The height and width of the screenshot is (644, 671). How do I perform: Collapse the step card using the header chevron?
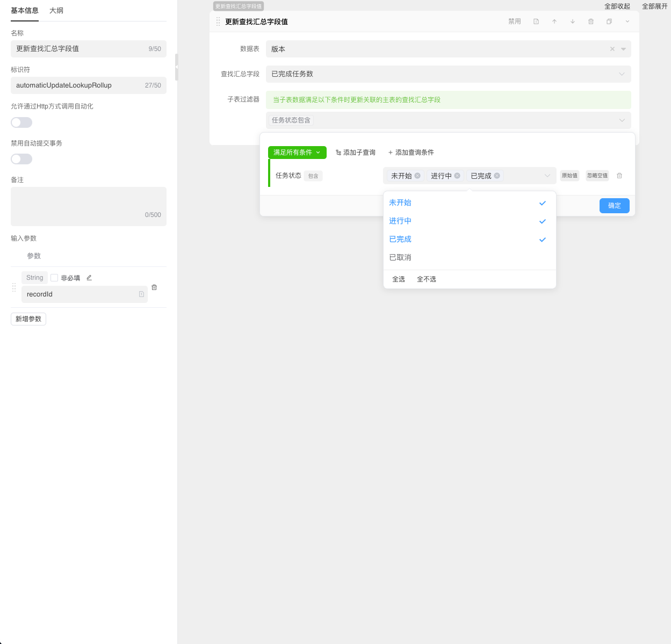[x=627, y=21]
